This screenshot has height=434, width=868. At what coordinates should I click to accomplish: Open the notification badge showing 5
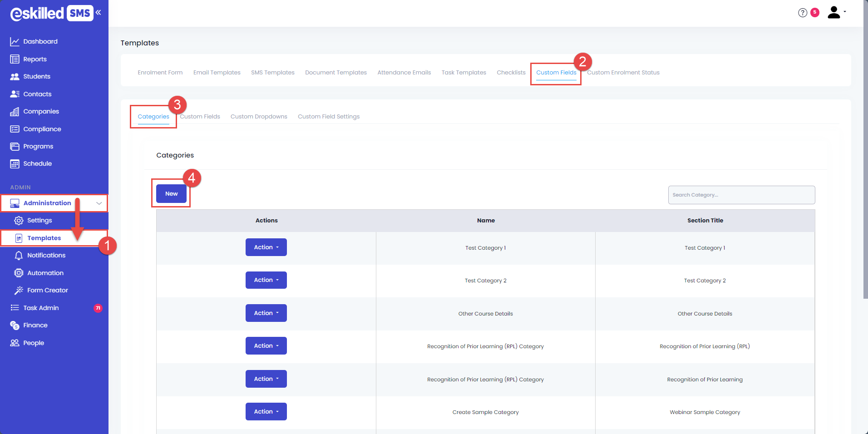[x=815, y=12]
